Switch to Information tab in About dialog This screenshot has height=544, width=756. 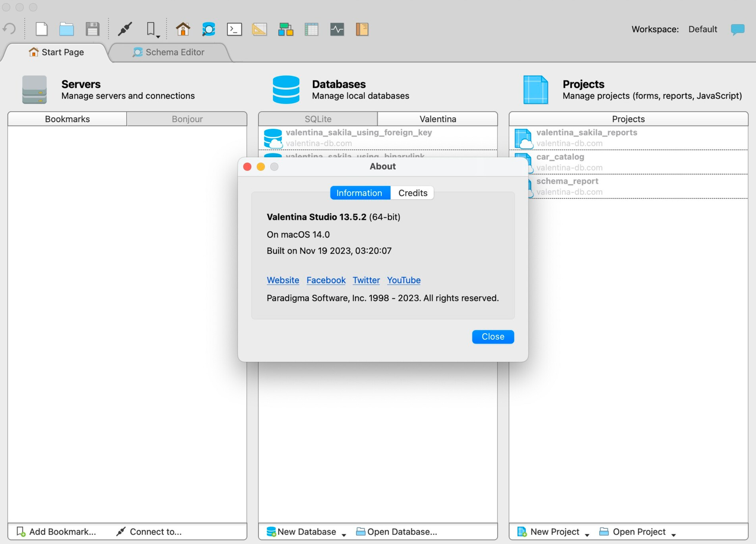point(360,193)
